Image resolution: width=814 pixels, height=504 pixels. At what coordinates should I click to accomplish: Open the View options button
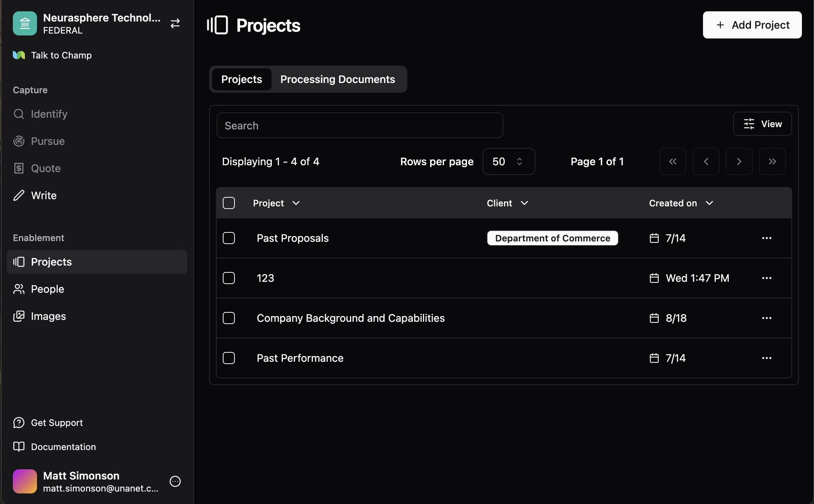762,124
